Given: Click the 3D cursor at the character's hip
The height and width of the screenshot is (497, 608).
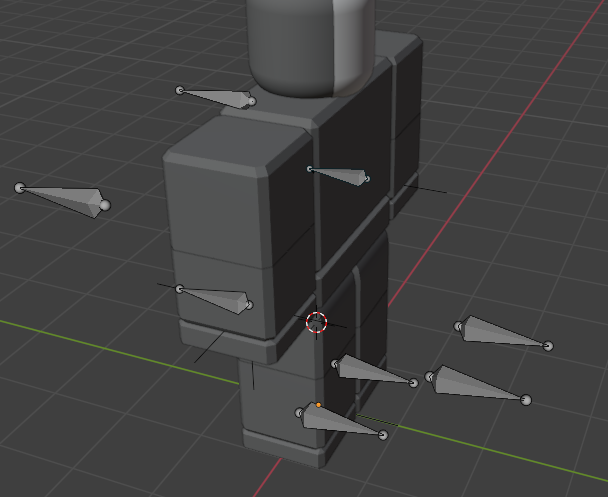Looking at the screenshot, I should (x=316, y=322).
